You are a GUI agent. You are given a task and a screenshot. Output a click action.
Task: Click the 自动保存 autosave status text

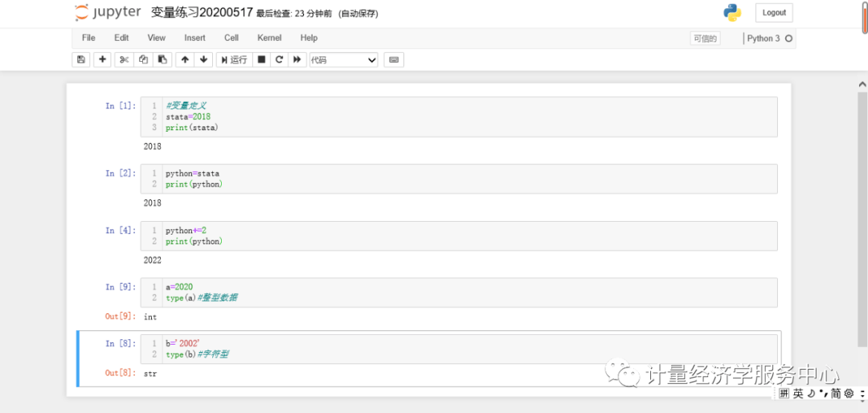point(358,14)
